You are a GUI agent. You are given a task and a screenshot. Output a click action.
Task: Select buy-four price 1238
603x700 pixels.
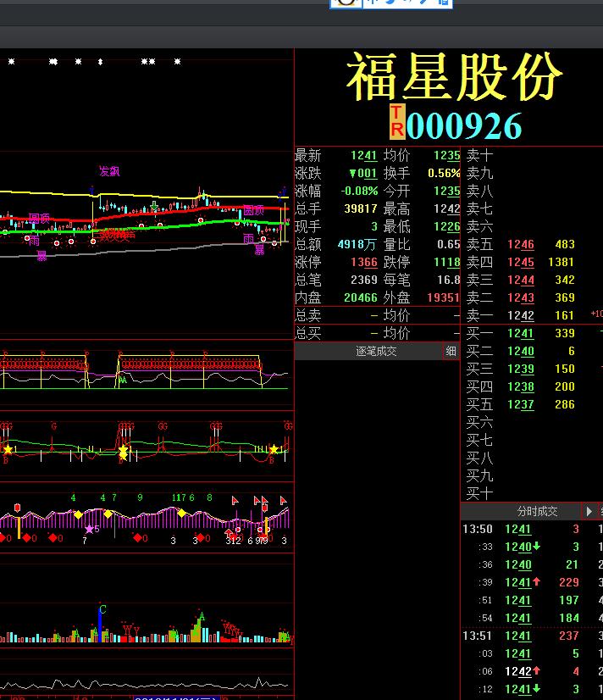(x=521, y=386)
